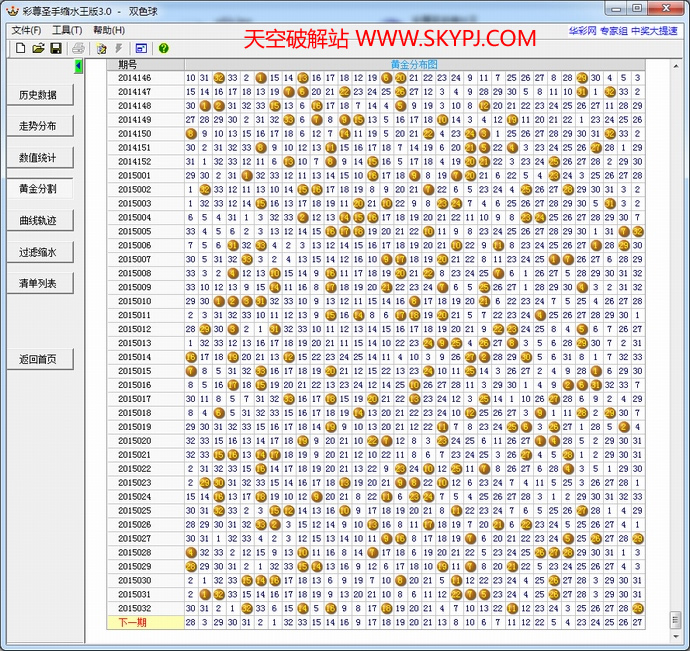Select the 曲线轨迹 sidebar button

click(38, 220)
